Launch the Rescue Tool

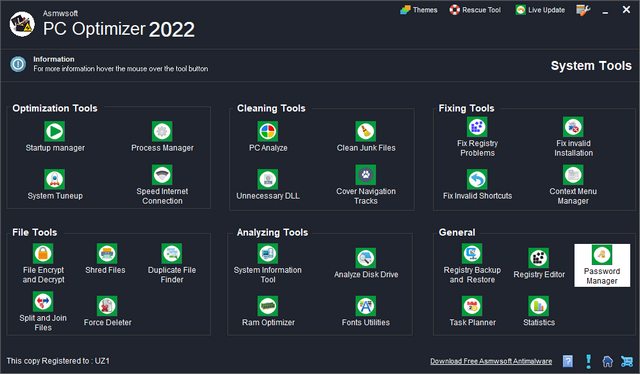pos(475,10)
